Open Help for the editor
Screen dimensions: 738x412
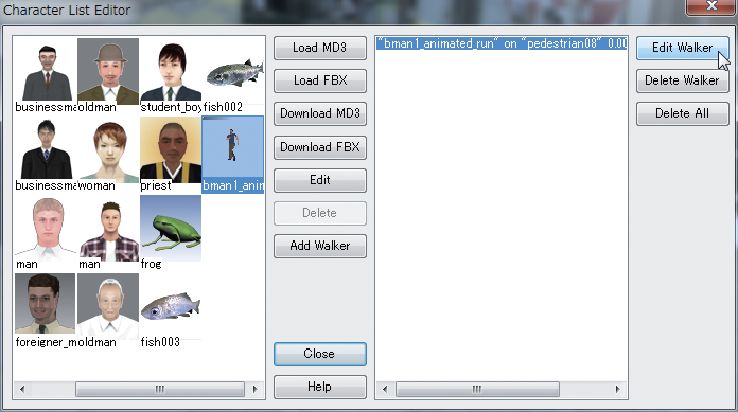tap(320, 387)
